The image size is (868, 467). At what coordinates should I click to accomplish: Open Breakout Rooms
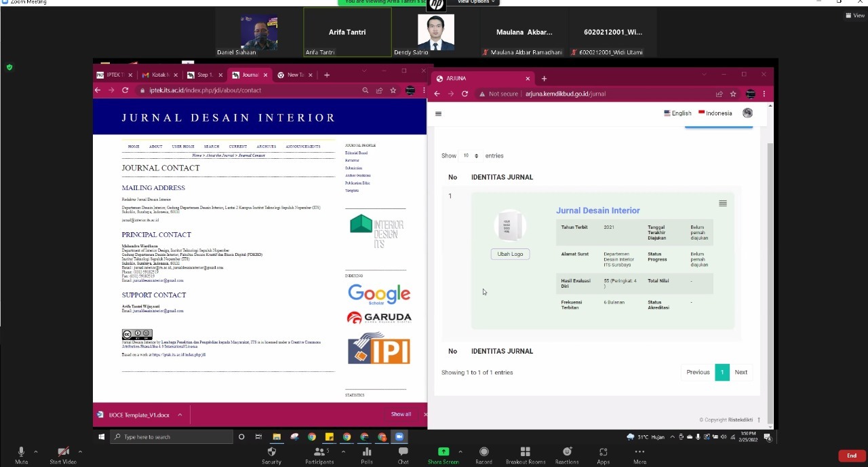(x=525, y=452)
